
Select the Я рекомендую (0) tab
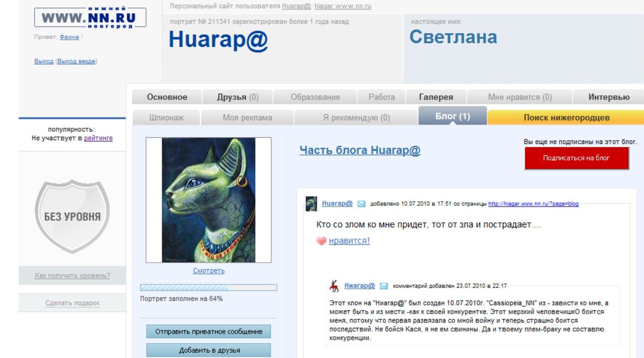356,117
